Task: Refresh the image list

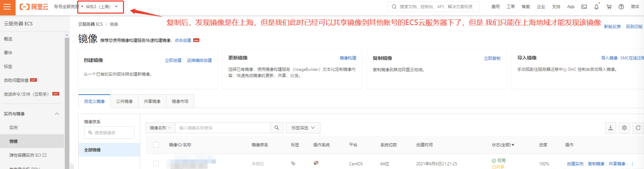Action: (x=638, y=128)
